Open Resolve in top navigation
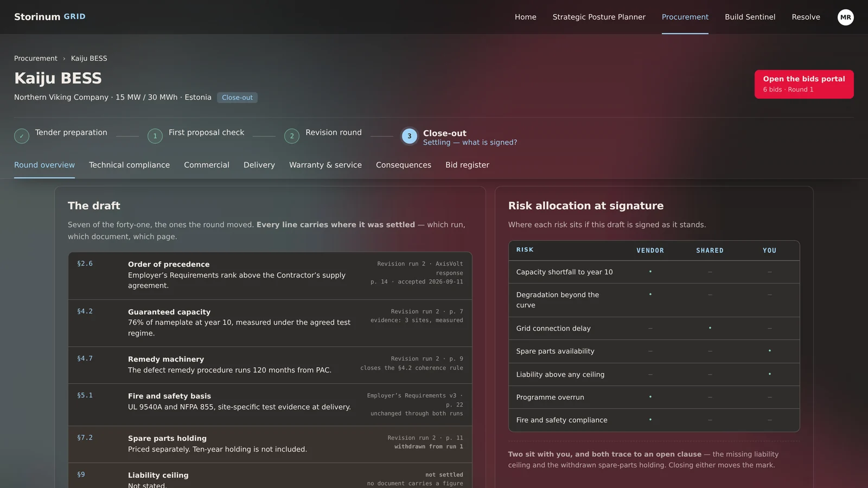Viewport: 868px width, 488px height. pyautogui.click(x=806, y=17)
